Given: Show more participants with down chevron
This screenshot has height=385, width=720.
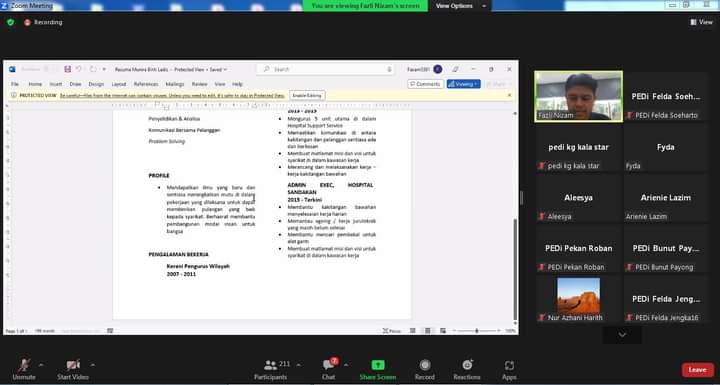Looking at the screenshot, I should click(x=622, y=335).
